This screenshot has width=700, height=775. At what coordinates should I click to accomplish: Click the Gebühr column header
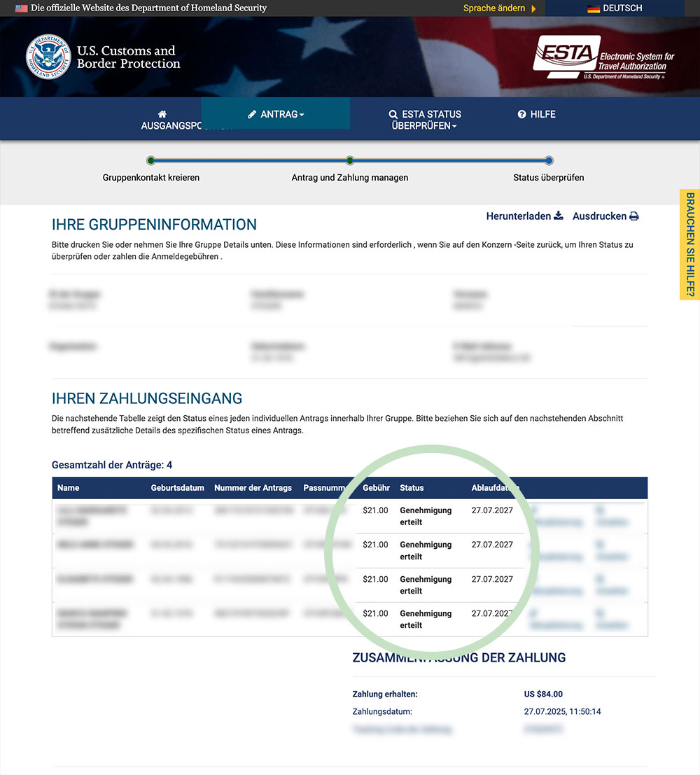(376, 488)
